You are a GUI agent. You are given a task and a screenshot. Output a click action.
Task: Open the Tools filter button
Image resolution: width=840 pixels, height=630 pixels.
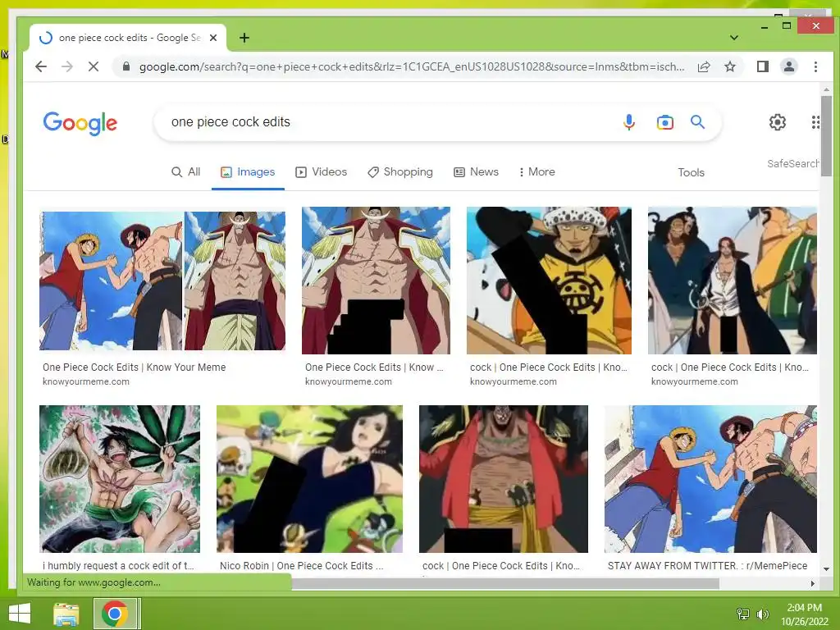[691, 172]
